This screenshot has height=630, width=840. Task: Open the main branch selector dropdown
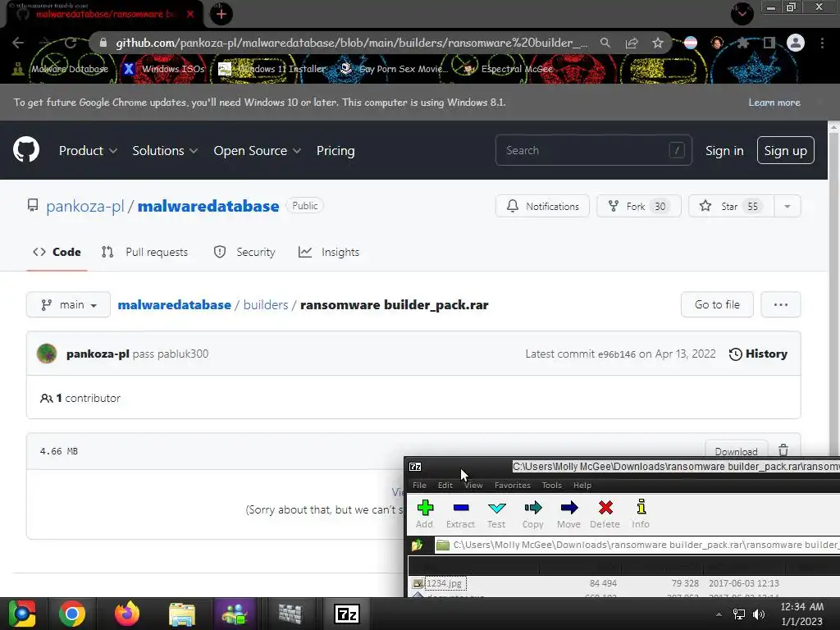point(69,305)
